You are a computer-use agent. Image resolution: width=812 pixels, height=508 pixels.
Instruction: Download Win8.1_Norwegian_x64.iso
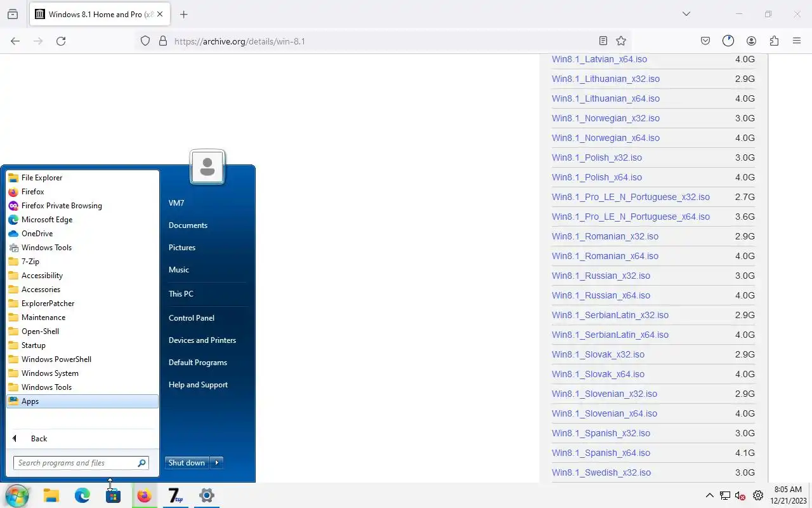coord(606,138)
